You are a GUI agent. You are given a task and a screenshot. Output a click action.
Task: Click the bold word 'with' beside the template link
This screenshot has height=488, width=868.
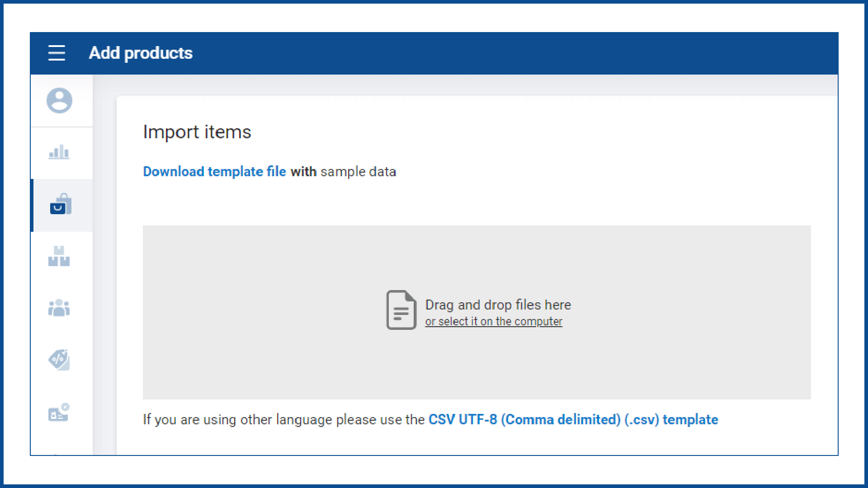(303, 172)
